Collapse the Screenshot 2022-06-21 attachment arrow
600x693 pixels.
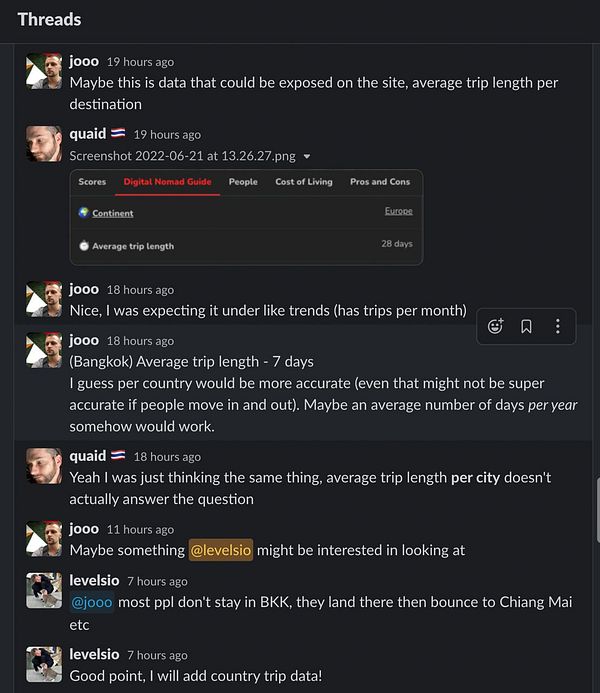click(307, 156)
